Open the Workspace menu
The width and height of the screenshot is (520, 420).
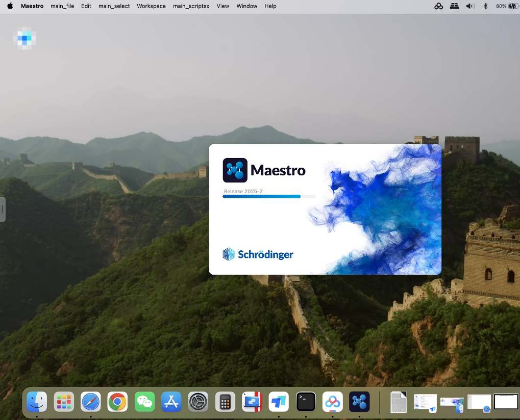(151, 6)
